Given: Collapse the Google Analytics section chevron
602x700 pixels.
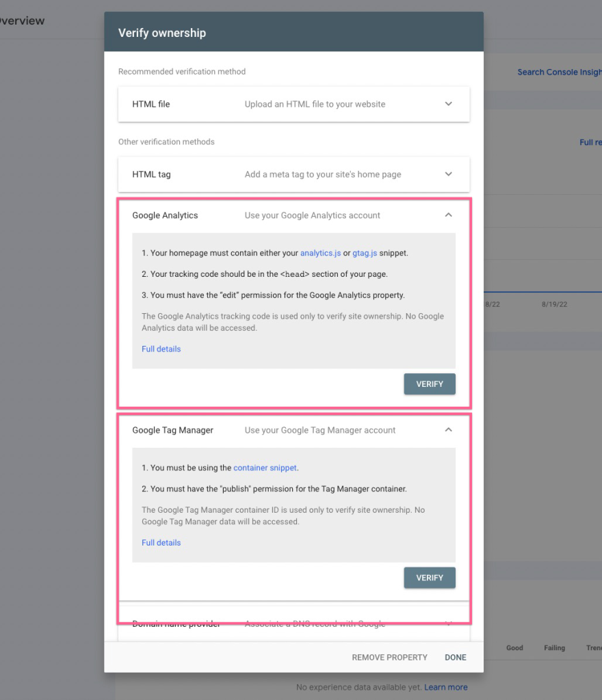Looking at the screenshot, I should (448, 215).
